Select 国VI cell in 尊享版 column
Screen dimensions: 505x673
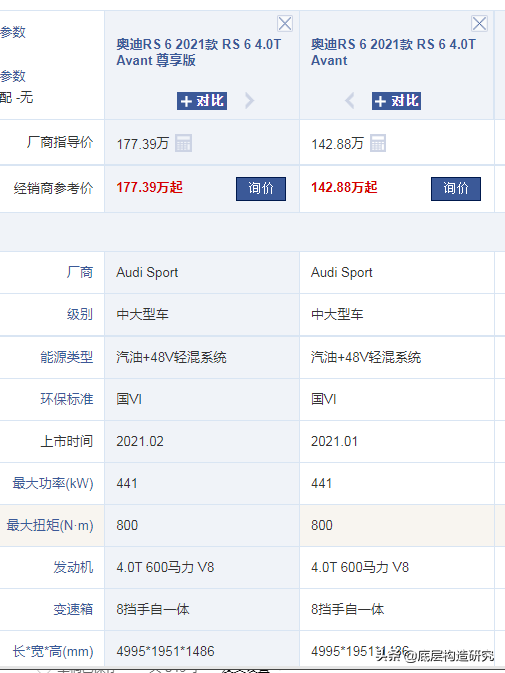[x=129, y=399]
